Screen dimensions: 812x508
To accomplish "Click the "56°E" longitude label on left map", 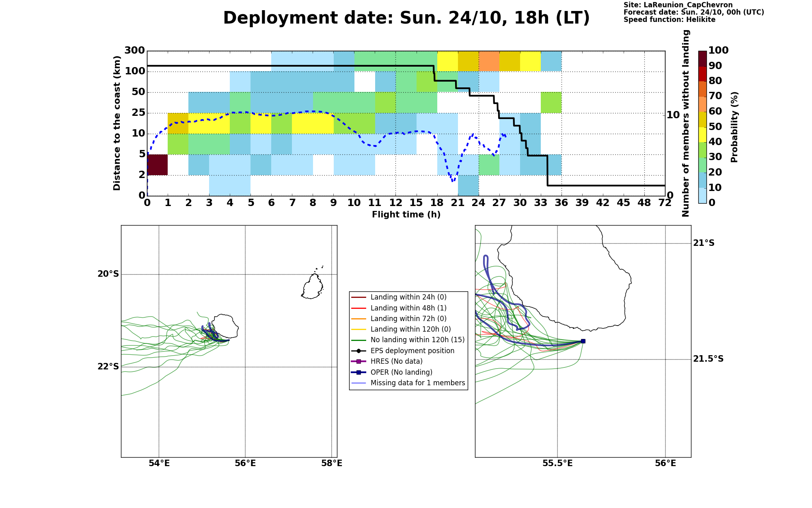I will [245, 463].
